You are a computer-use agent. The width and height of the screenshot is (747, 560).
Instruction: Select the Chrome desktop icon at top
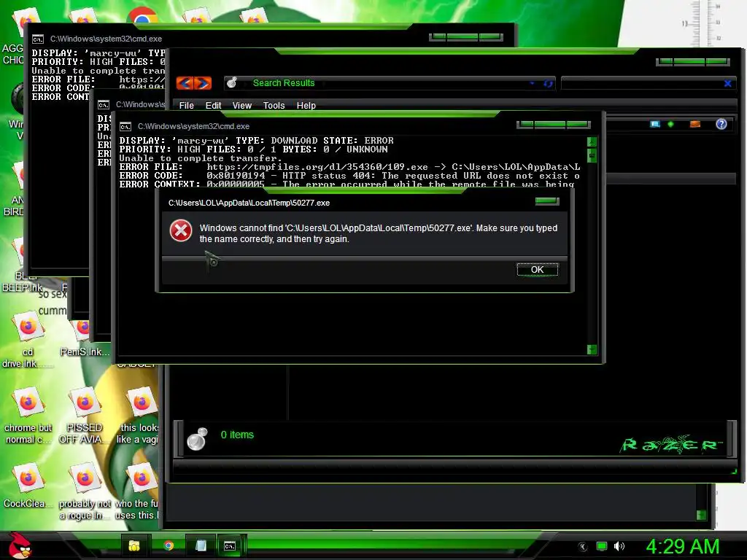tap(142, 16)
